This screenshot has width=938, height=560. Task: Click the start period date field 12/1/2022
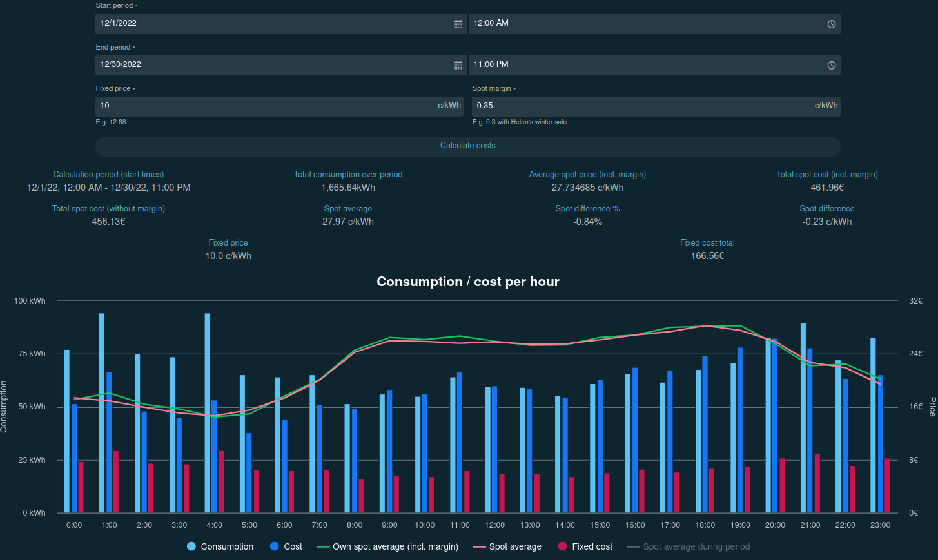(x=271, y=24)
